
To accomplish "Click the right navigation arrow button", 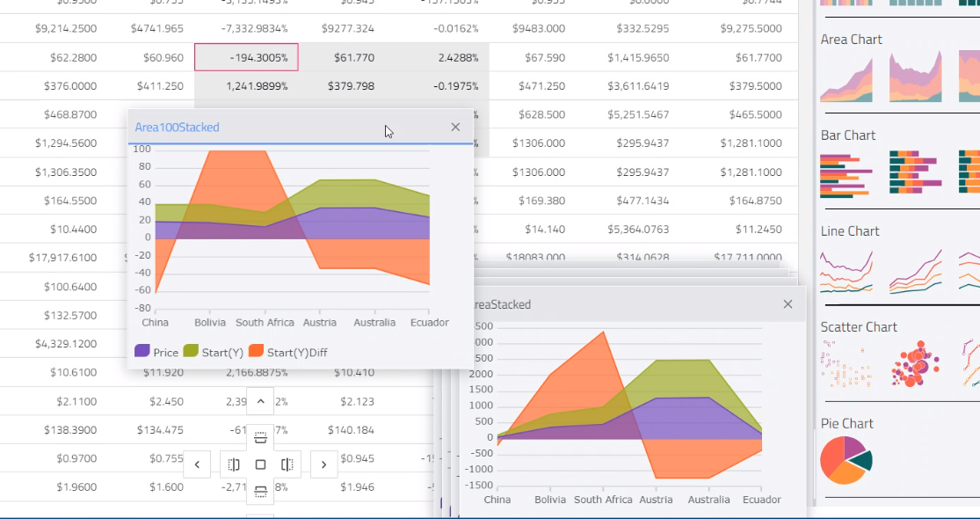I will (x=324, y=464).
